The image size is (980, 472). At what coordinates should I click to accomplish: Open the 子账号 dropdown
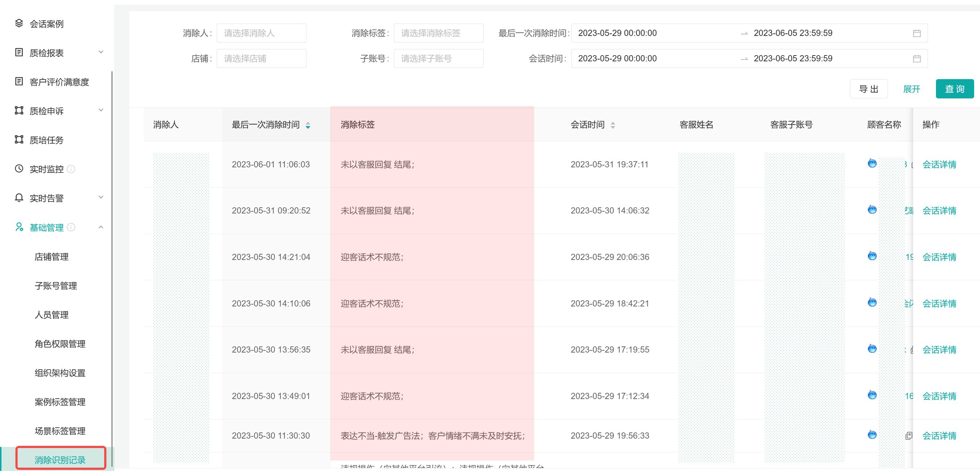coord(438,58)
